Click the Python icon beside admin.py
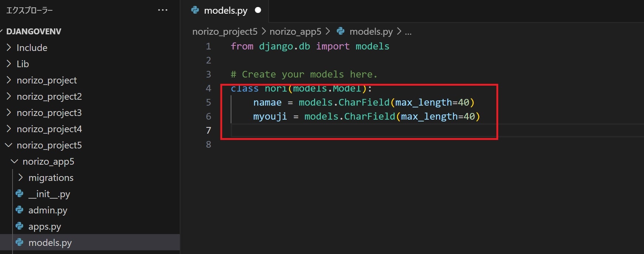This screenshot has height=254, width=644. tap(20, 210)
